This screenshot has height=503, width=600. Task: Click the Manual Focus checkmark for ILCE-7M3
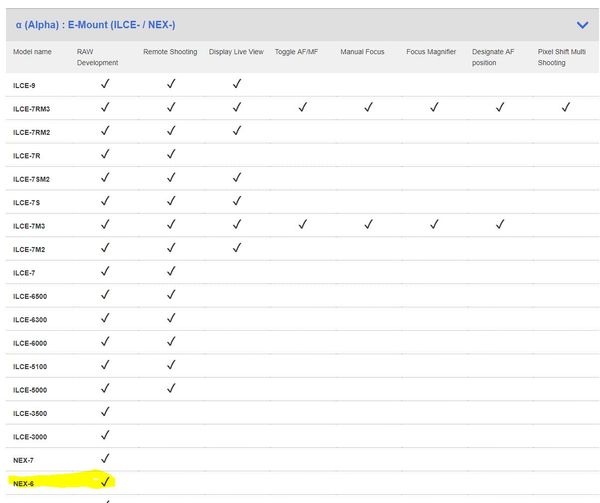[368, 224]
